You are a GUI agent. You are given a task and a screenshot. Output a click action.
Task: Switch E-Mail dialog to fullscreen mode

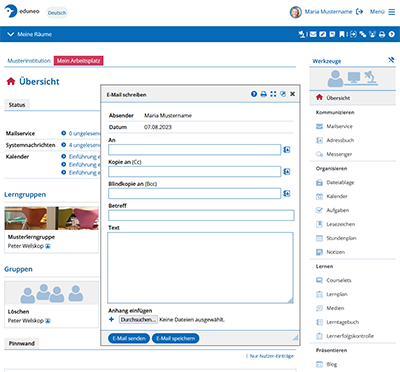tap(273, 94)
